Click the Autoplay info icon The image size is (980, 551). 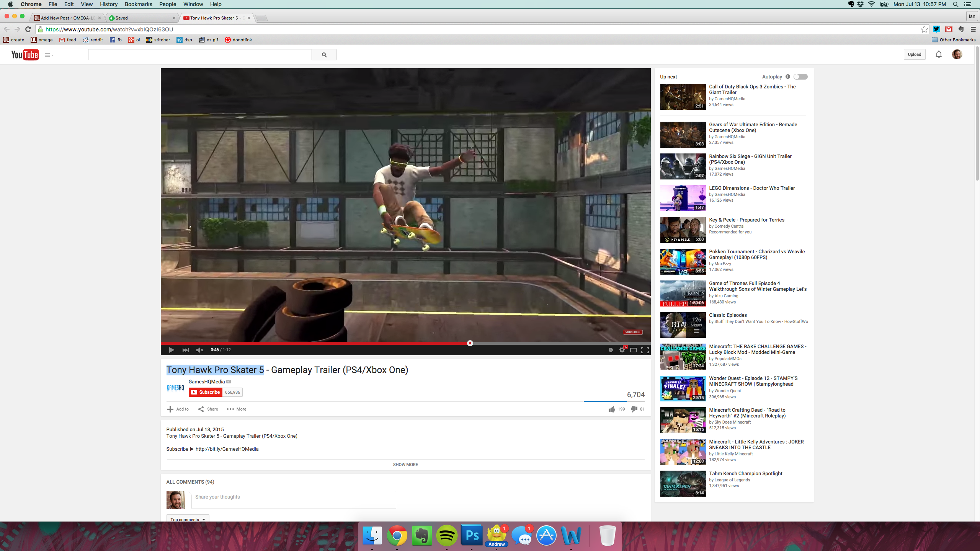tap(788, 77)
